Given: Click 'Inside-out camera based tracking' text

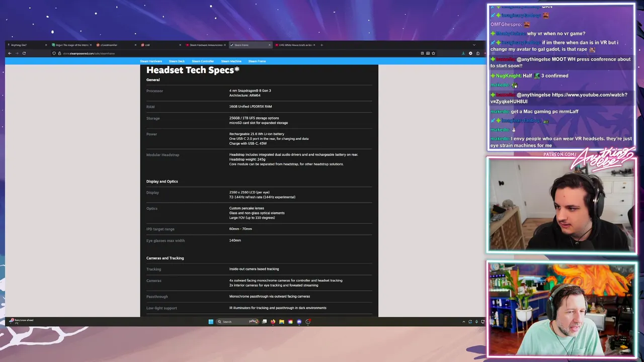Looking at the screenshot, I should point(254,269).
